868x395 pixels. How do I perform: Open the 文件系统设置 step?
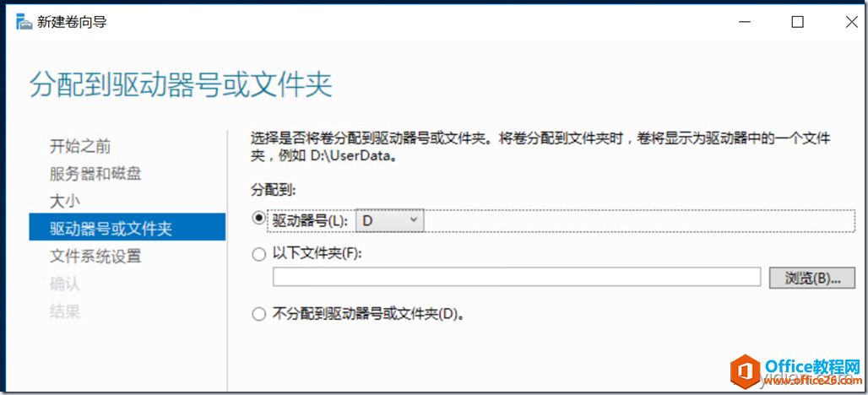(x=95, y=256)
